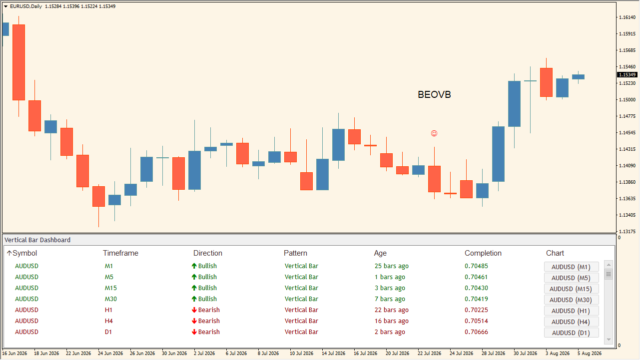Click the '2 bars ago' age cell
640x360 pixels.
(390, 332)
